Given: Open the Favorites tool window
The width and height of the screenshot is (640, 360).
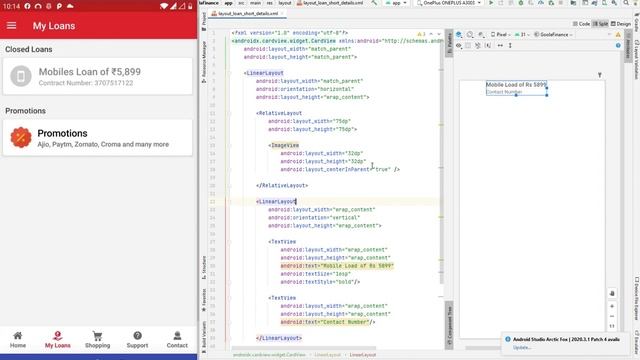Looking at the screenshot, I should (204, 300).
